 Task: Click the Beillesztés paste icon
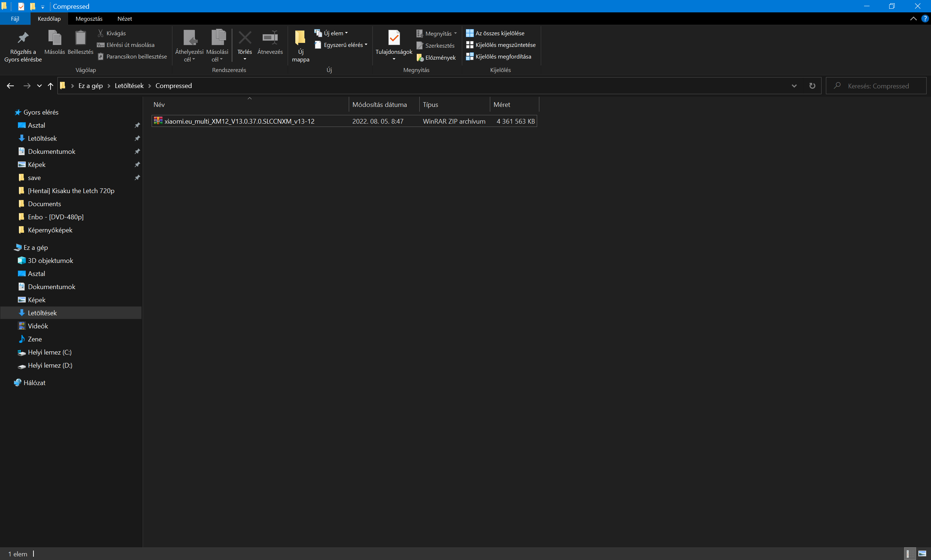[x=80, y=38]
